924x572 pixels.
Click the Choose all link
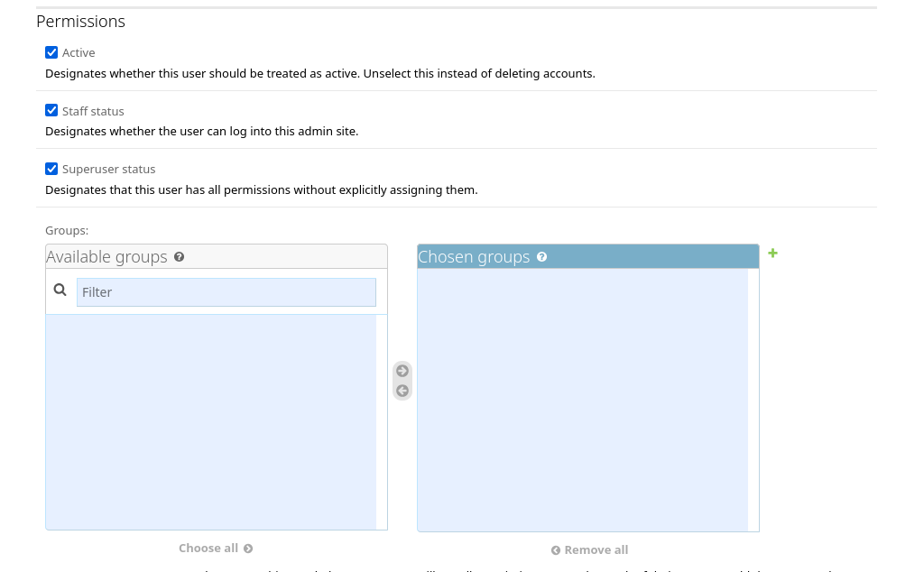coord(216,548)
